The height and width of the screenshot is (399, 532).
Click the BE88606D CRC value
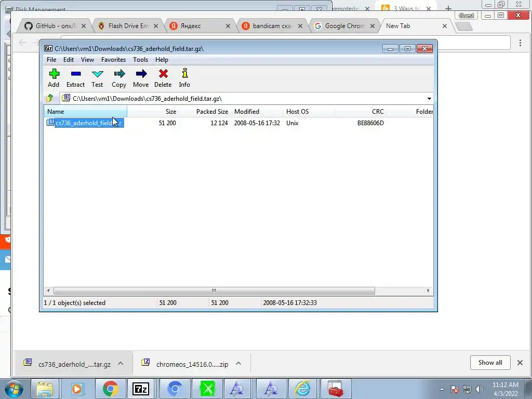[370, 123]
